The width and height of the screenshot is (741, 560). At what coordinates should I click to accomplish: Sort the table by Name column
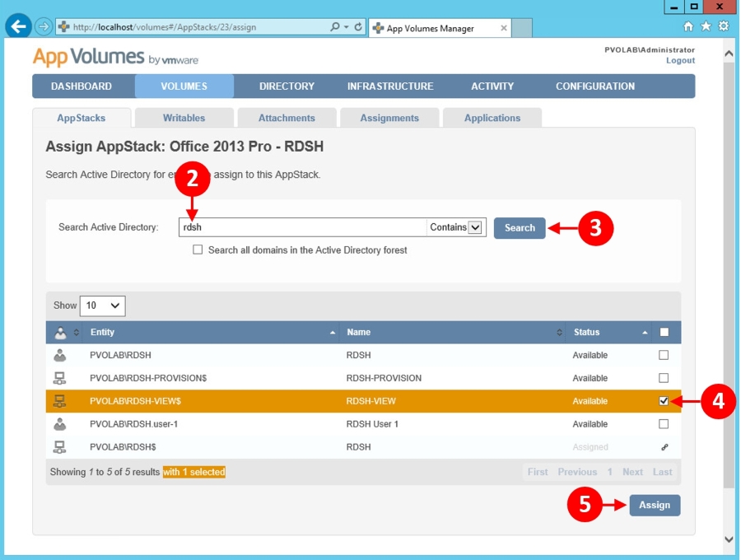(x=453, y=332)
